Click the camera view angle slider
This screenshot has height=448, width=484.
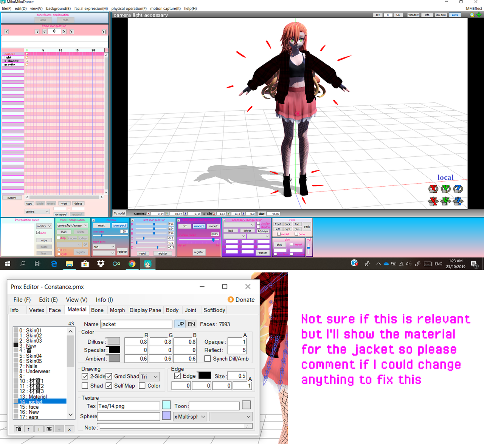pos(110,235)
